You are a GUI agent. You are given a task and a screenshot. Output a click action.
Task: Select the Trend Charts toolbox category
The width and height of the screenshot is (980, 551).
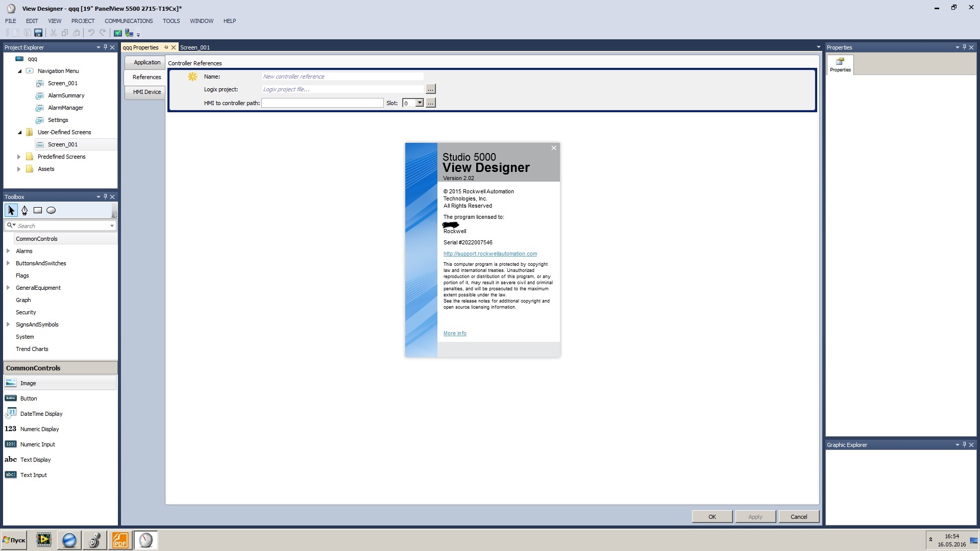[32, 349]
